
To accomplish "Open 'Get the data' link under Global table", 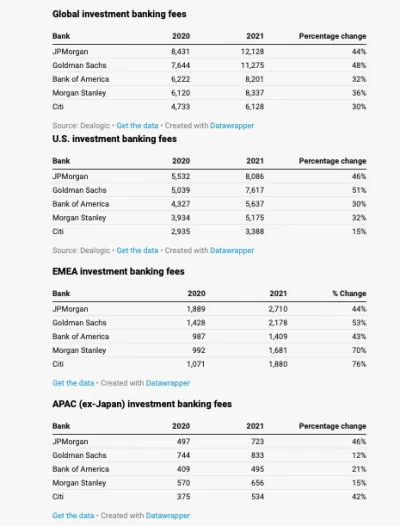I will (137, 125).
